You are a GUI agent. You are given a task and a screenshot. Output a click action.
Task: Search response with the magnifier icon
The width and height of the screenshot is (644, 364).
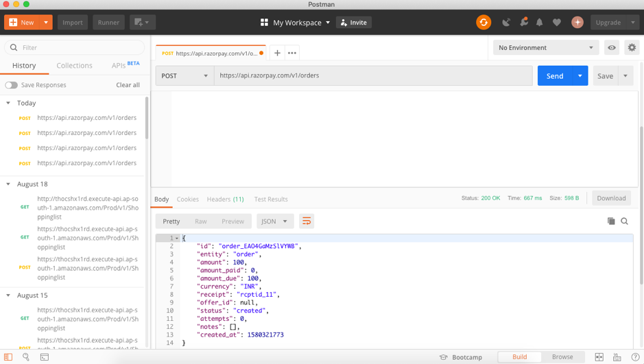(625, 221)
